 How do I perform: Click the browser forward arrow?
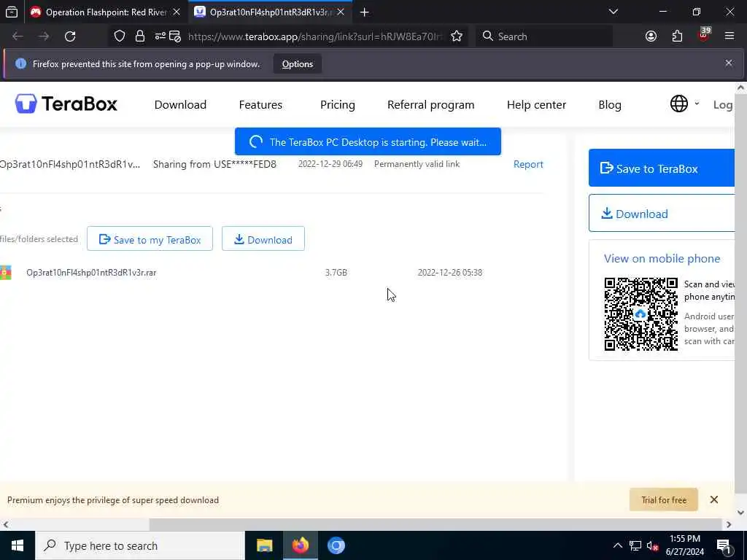(44, 36)
